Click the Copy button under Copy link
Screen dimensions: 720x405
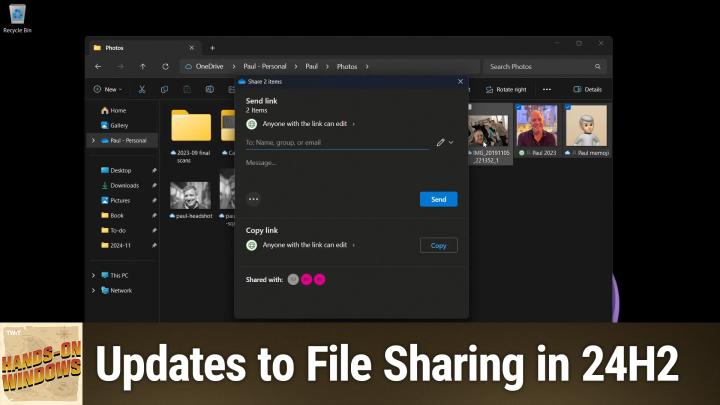[439, 245]
